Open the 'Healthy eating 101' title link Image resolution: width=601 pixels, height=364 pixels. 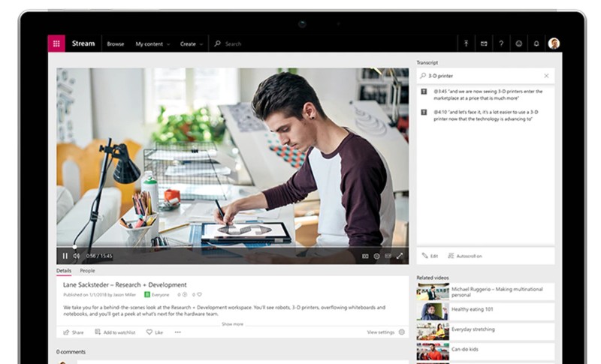coord(473,309)
